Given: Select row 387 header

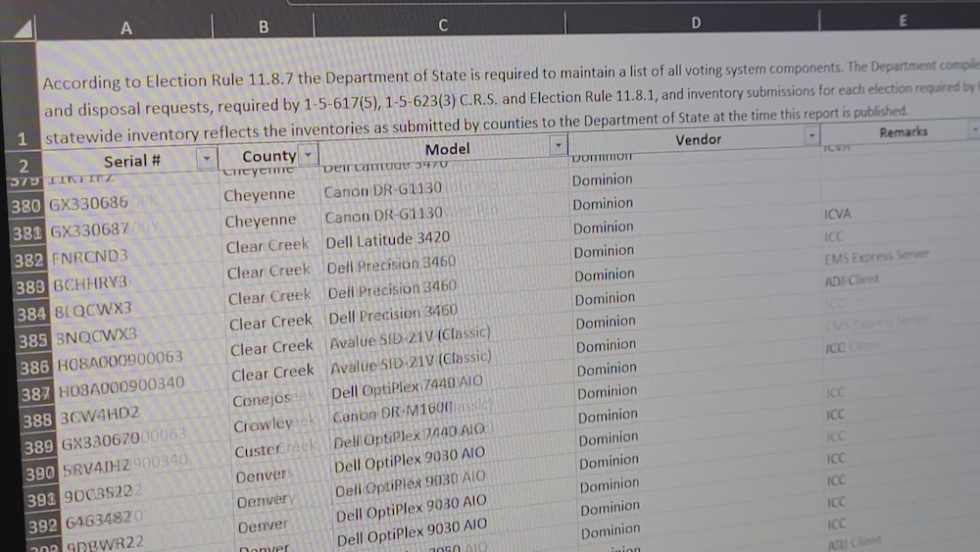Looking at the screenshot, I should tap(36, 394).
